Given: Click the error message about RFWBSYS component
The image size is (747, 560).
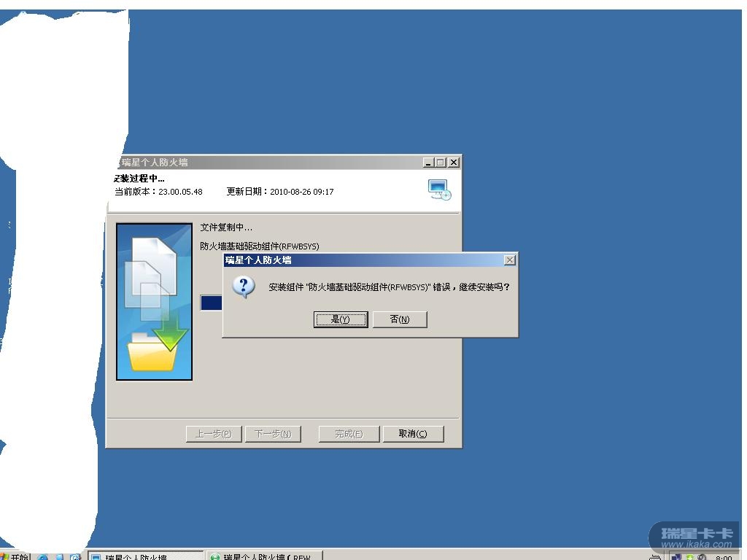Looking at the screenshot, I should (x=390, y=287).
